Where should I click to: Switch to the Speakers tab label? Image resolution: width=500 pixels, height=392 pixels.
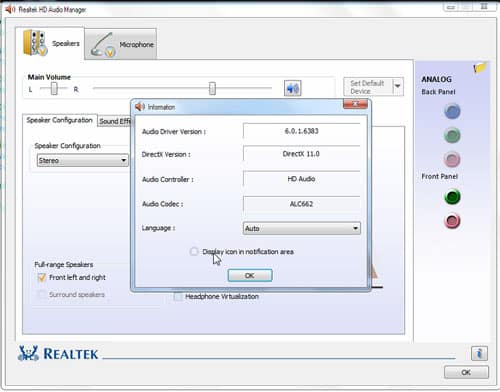(x=66, y=44)
